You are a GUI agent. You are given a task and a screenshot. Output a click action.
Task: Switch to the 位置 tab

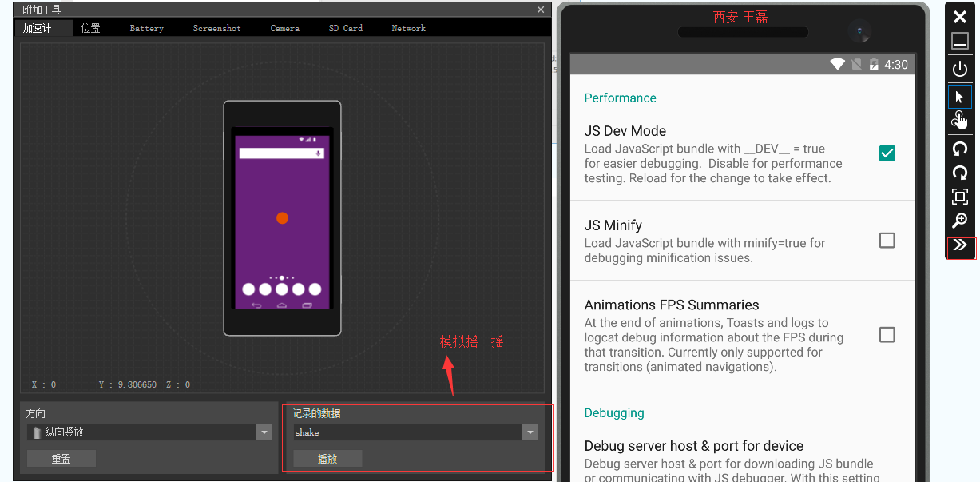pos(91,28)
